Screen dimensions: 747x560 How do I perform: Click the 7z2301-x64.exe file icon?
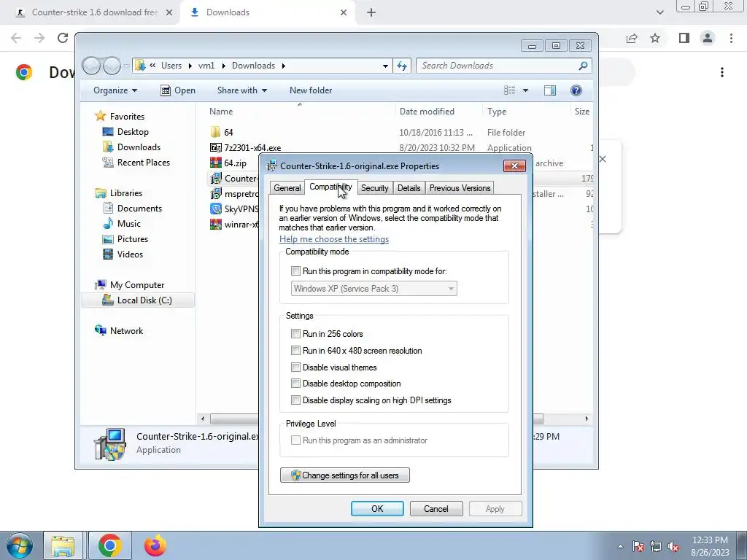pos(216,147)
